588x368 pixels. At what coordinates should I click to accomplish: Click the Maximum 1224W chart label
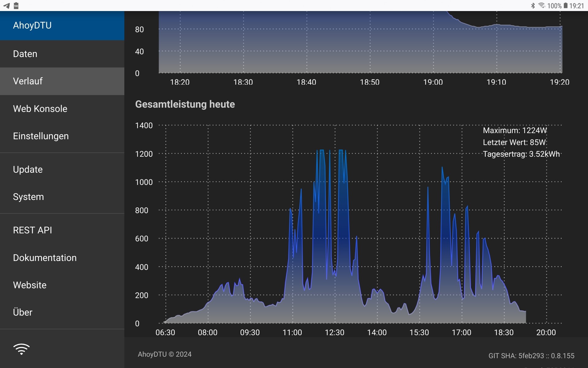click(514, 131)
